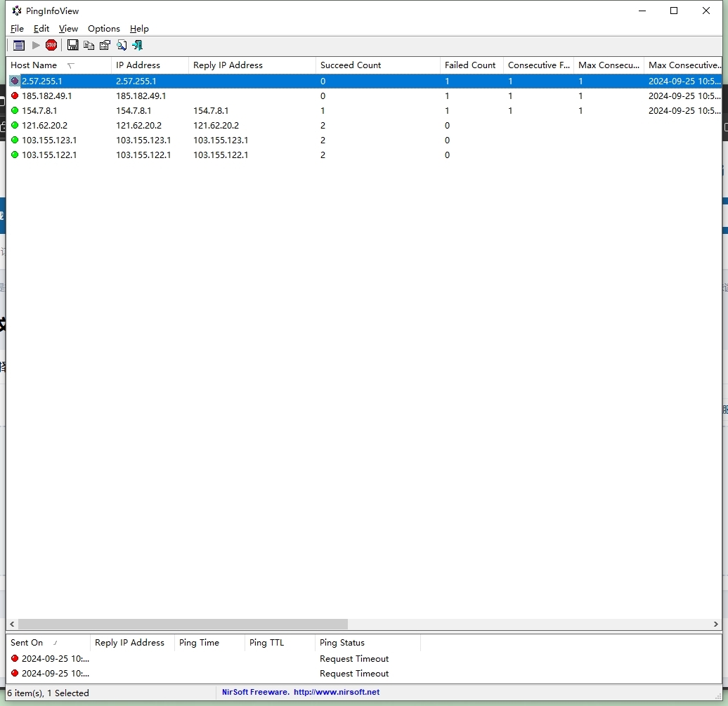Screen dimensions: 728x706
Task: Open the Properties toolbar icon
Action: (x=105, y=45)
